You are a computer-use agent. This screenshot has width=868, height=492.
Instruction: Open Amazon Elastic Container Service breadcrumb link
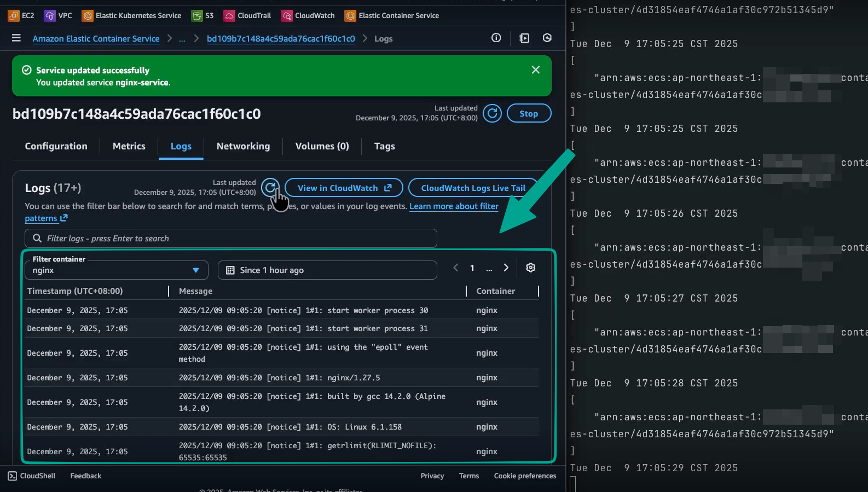click(96, 39)
